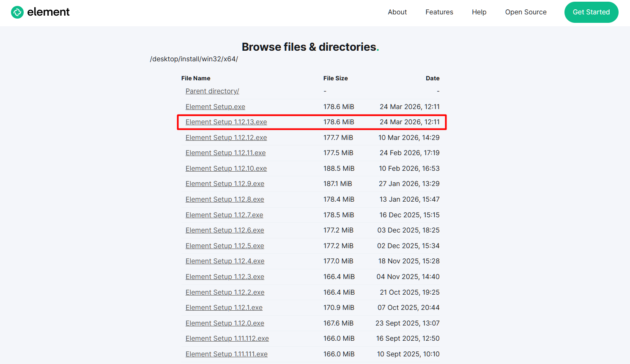Select the 188.5 MiB file size
This screenshot has height=364, width=630.
(x=339, y=169)
